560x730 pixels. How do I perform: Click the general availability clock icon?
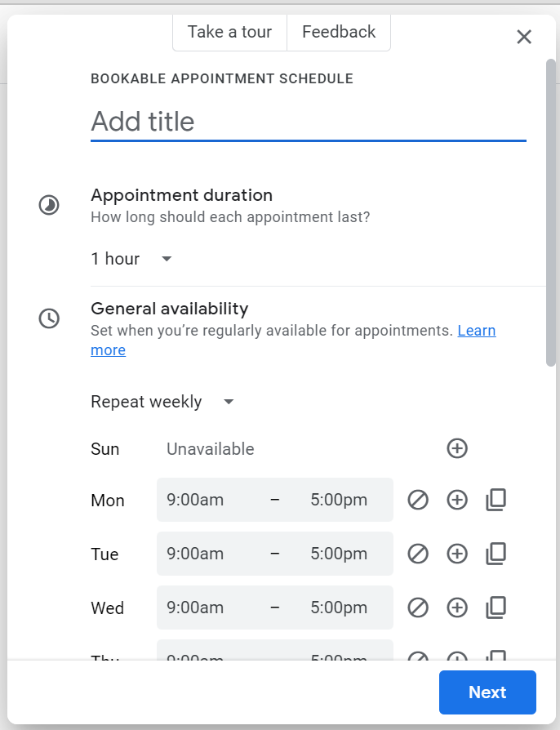click(x=49, y=318)
